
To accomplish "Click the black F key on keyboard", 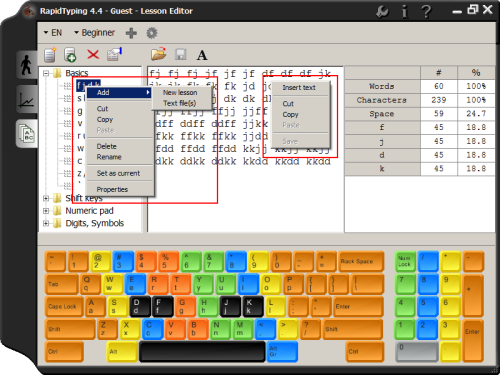I will click(x=163, y=306).
